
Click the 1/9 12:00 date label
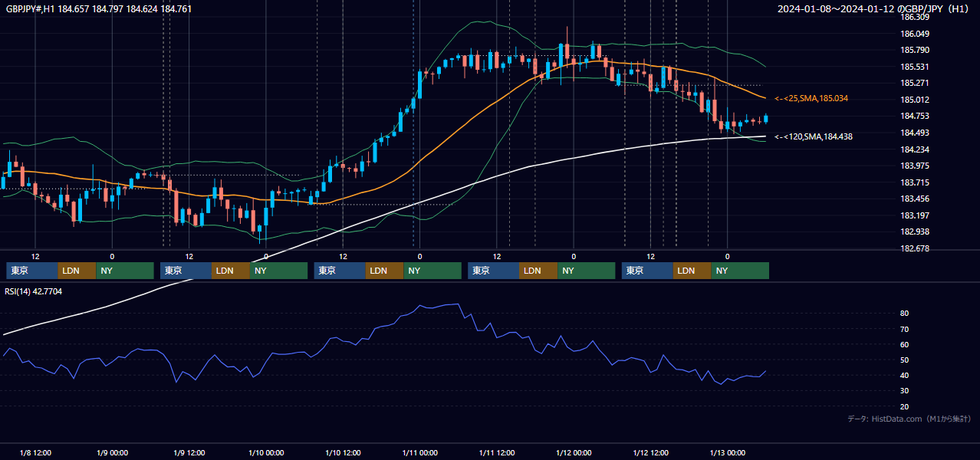pos(189,452)
